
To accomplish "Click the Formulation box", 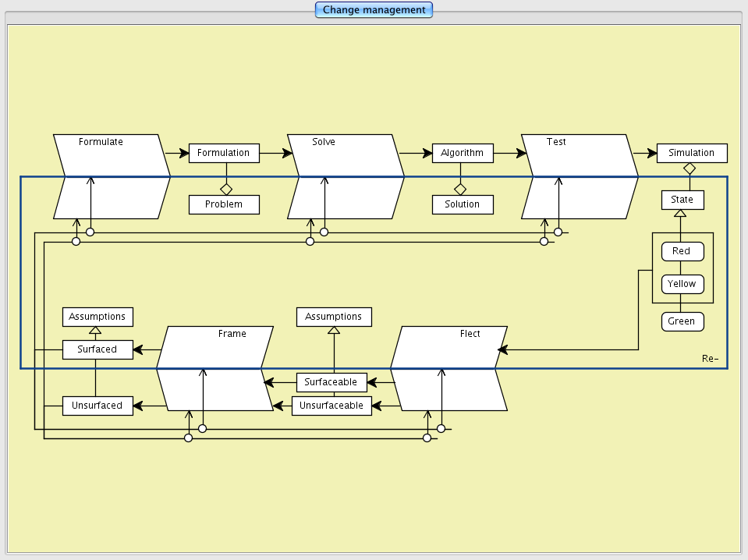I will [223, 153].
